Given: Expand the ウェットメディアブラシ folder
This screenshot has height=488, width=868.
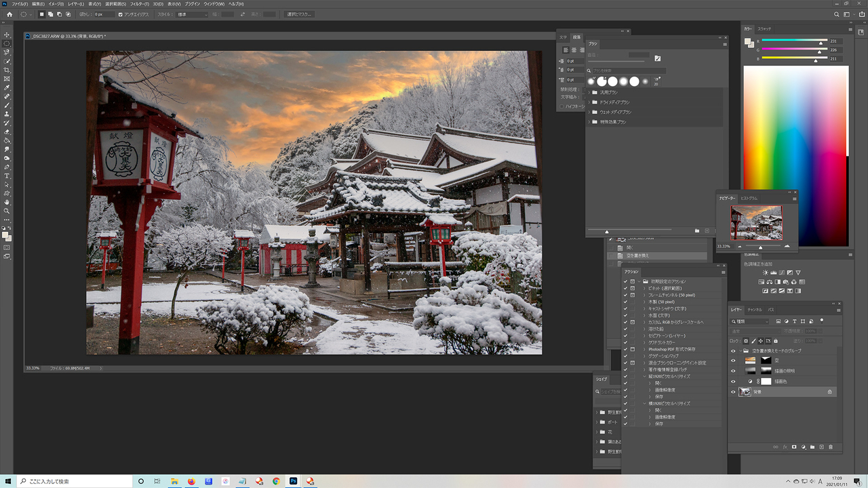Looking at the screenshot, I should coord(589,112).
